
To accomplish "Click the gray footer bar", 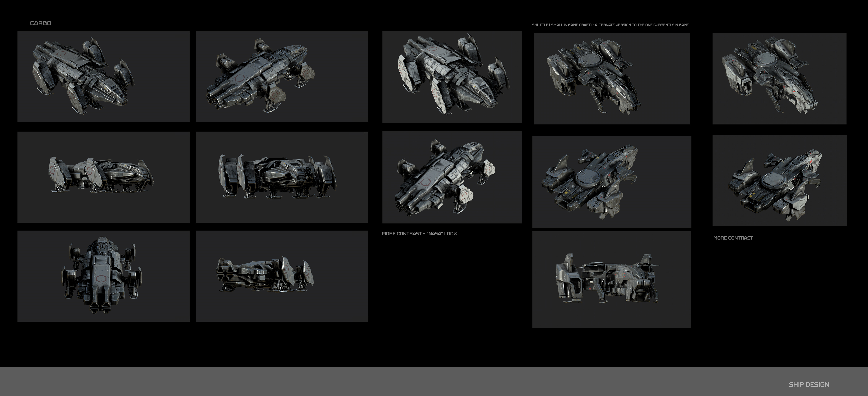I will click(x=404, y=381).
